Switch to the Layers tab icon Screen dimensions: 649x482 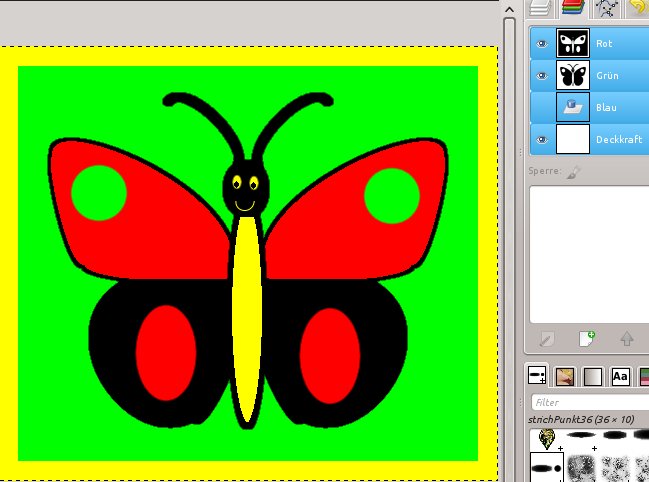[540, 7]
